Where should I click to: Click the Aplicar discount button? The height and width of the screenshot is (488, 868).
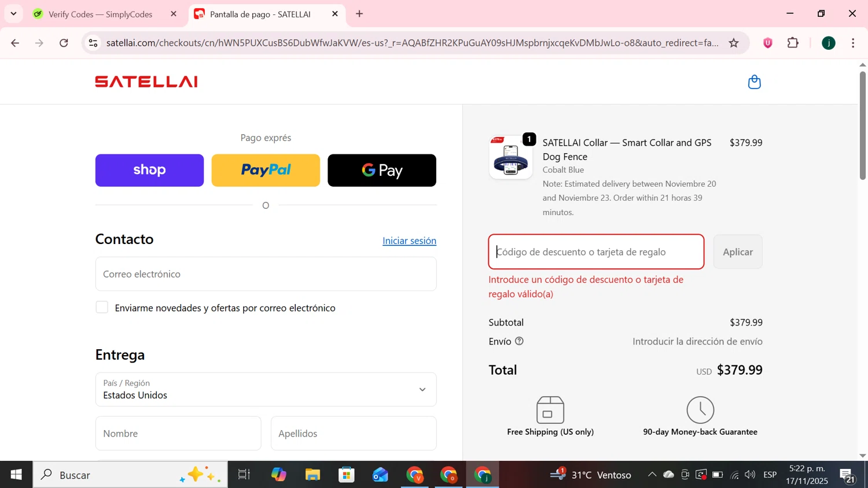pos(738,252)
